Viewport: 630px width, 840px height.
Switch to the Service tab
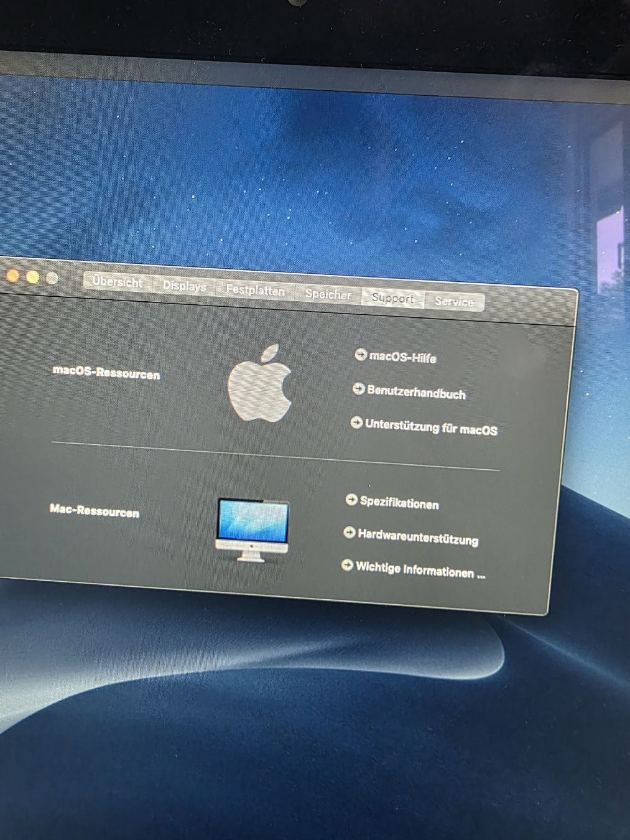coord(454,302)
